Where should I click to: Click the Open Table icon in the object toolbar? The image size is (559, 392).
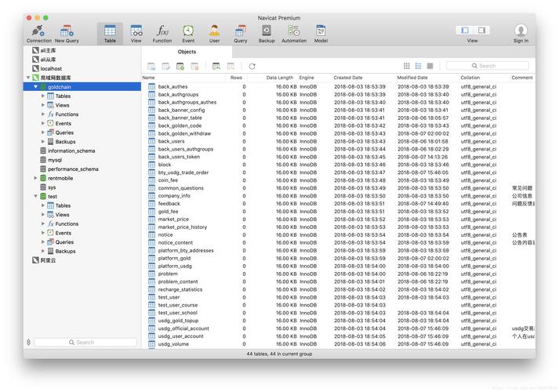pos(151,67)
